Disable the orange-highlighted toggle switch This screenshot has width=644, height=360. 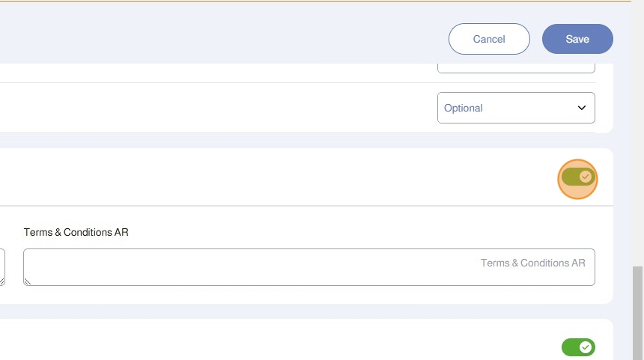point(577,177)
